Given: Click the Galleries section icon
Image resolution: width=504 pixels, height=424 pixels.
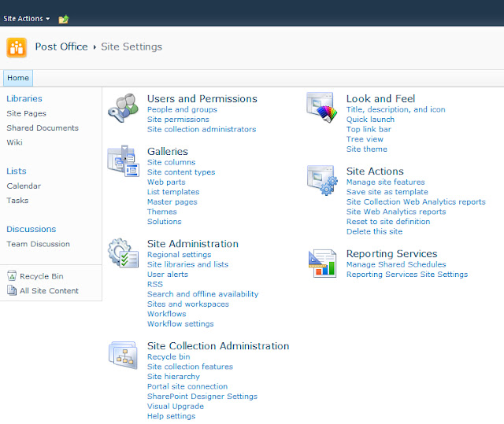Looking at the screenshot, I should [x=122, y=160].
